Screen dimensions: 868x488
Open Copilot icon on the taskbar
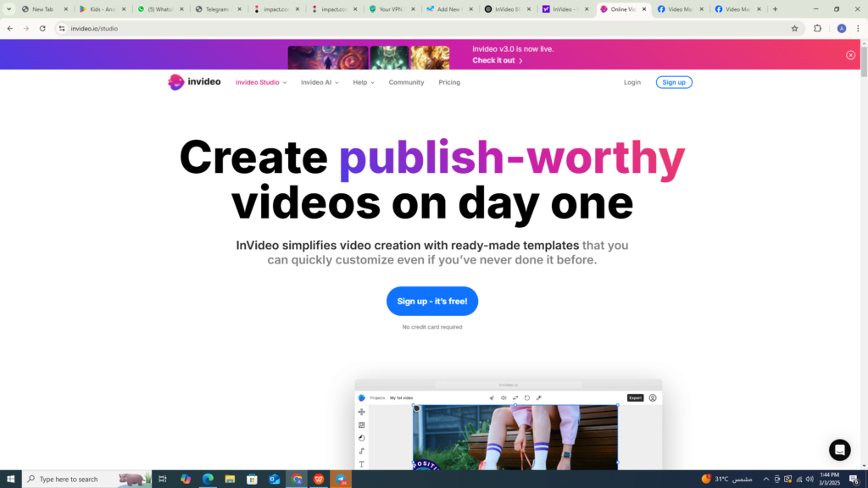point(186,480)
